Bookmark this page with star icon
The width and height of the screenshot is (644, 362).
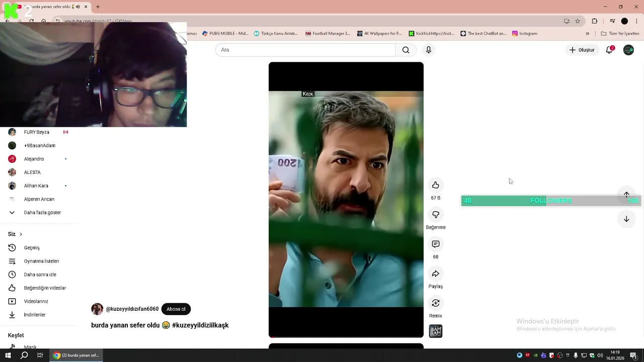click(578, 21)
